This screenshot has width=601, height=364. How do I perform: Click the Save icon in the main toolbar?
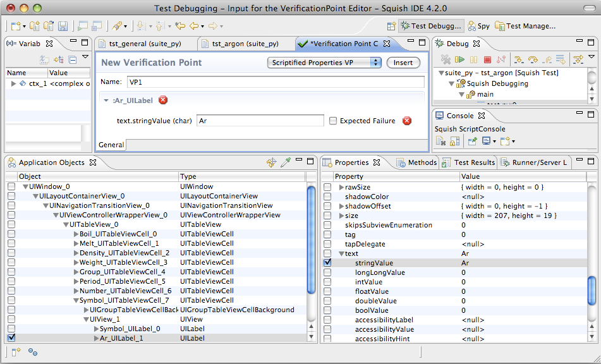62,26
